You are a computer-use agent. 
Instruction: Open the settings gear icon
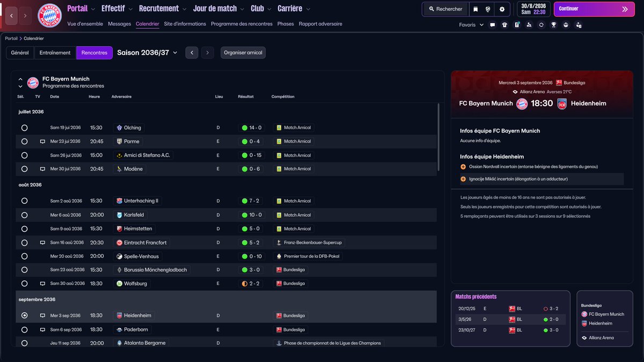coord(502,9)
